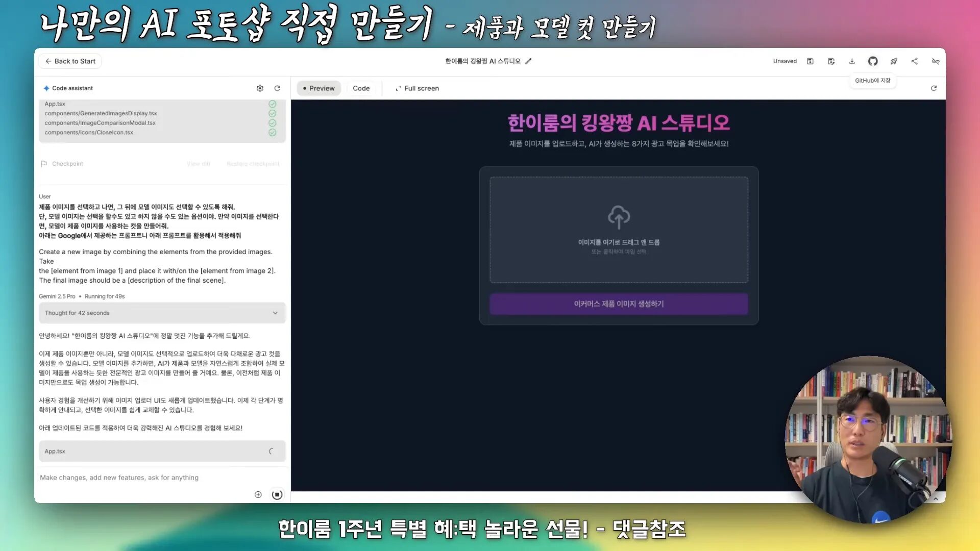Click the in-progress App.tsx file box

[162, 451]
